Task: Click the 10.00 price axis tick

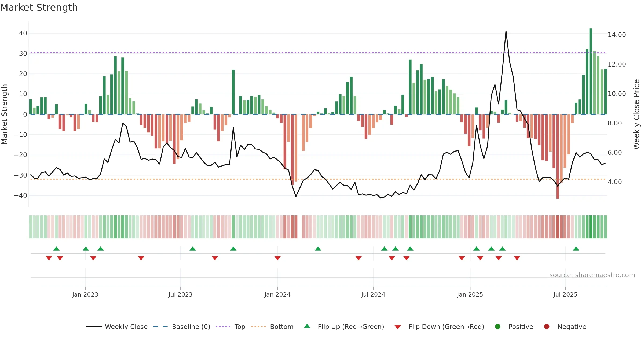Action: point(617,94)
